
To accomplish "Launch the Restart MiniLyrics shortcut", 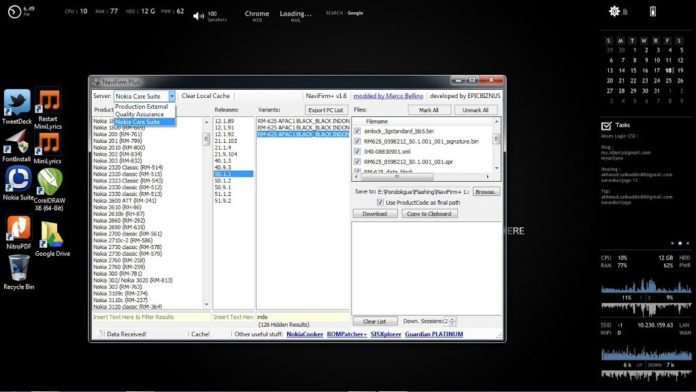I will point(48,109).
